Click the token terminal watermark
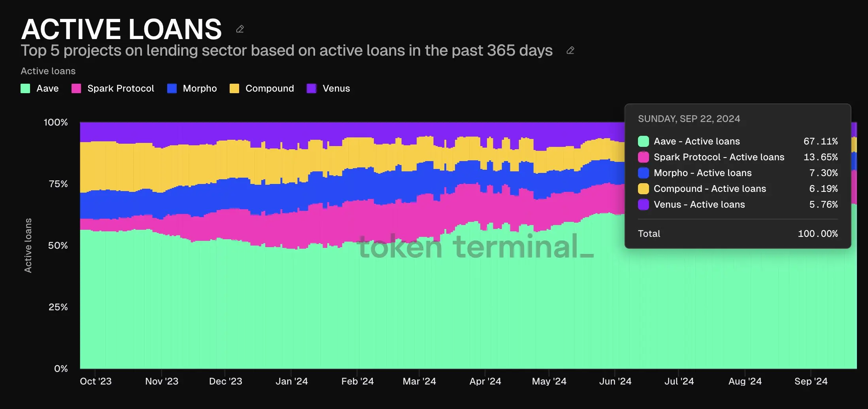The image size is (868, 409). [474, 247]
